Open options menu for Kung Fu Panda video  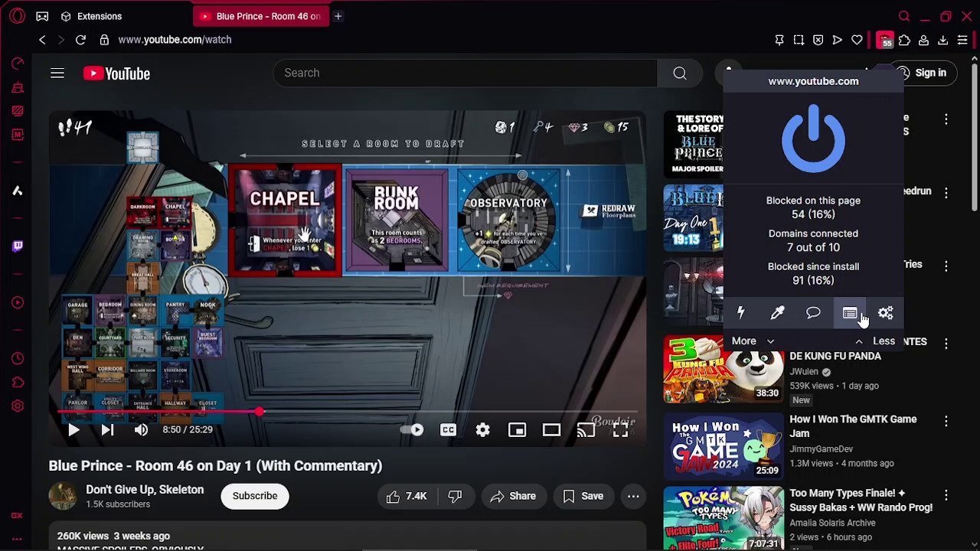946,343
